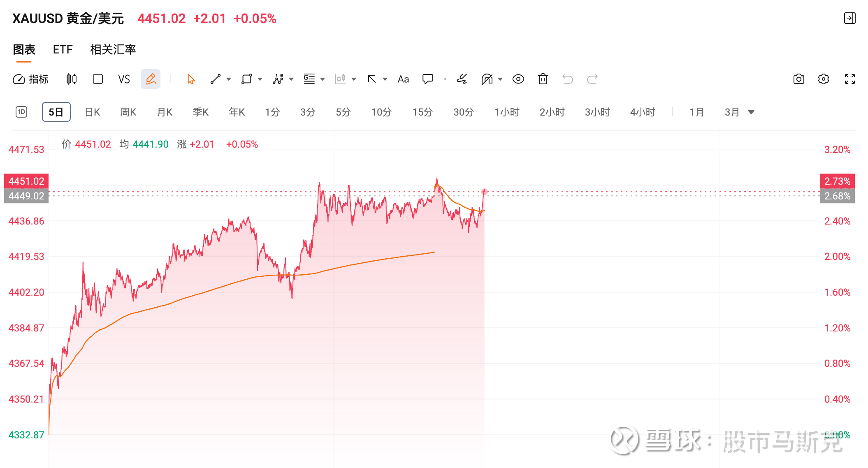The height and width of the screenshot is (468, 868).
Task: Toggle drawings visibility with eye icon
Action: 518,79
